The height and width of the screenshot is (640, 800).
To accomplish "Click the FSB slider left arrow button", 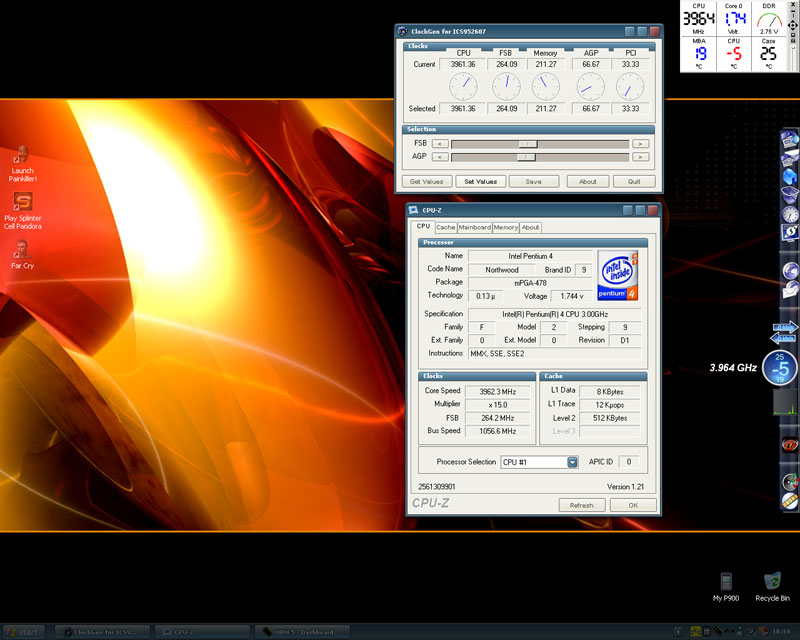I will (440, 144).
